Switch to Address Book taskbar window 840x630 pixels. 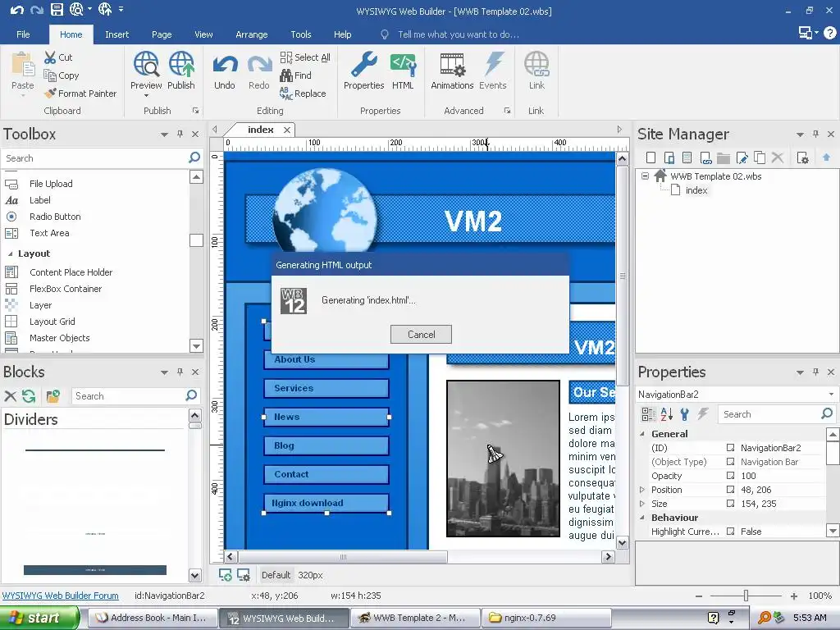(x=153, y=618)
